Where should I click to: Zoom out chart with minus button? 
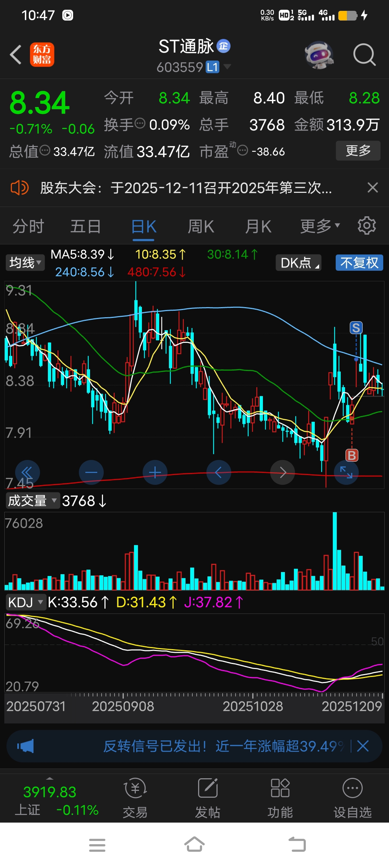[91, 472]
